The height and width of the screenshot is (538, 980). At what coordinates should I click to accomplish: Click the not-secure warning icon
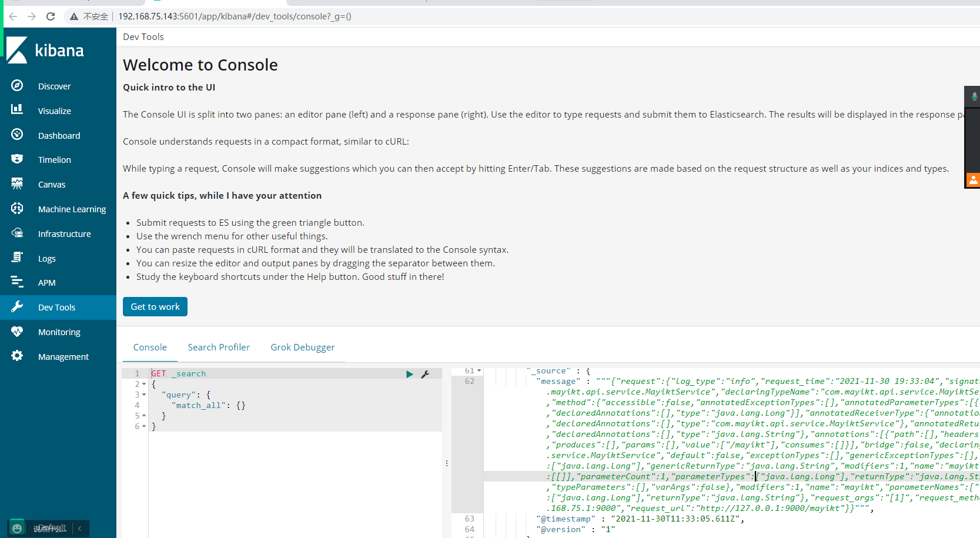click(74, 16)
